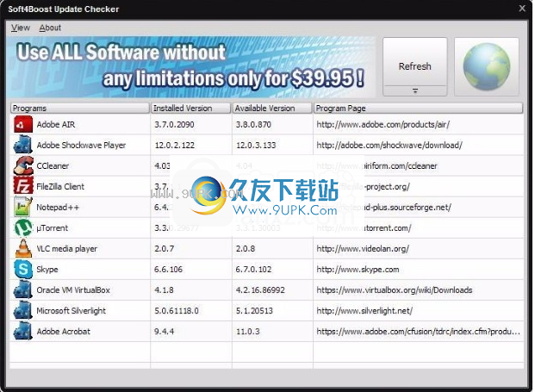Select the Adobe Acrobat name
Viewport: 535px width, 392px height.
point(64,332)
